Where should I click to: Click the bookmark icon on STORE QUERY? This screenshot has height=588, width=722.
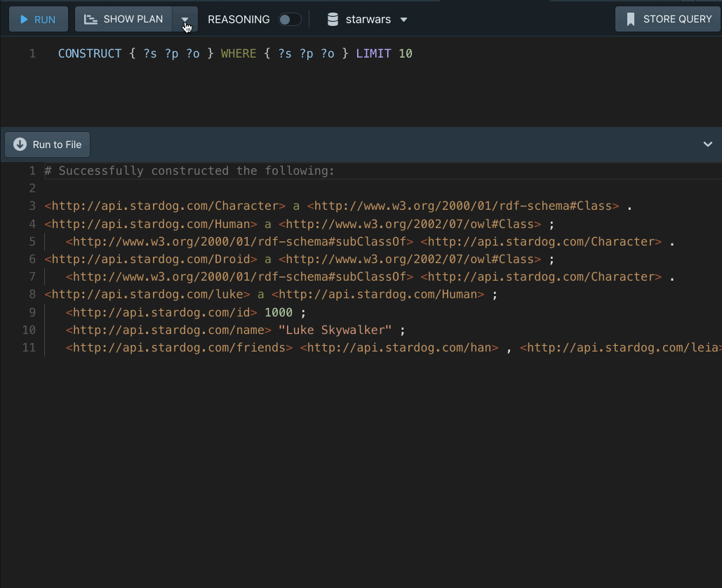click(x=631, y=20)
